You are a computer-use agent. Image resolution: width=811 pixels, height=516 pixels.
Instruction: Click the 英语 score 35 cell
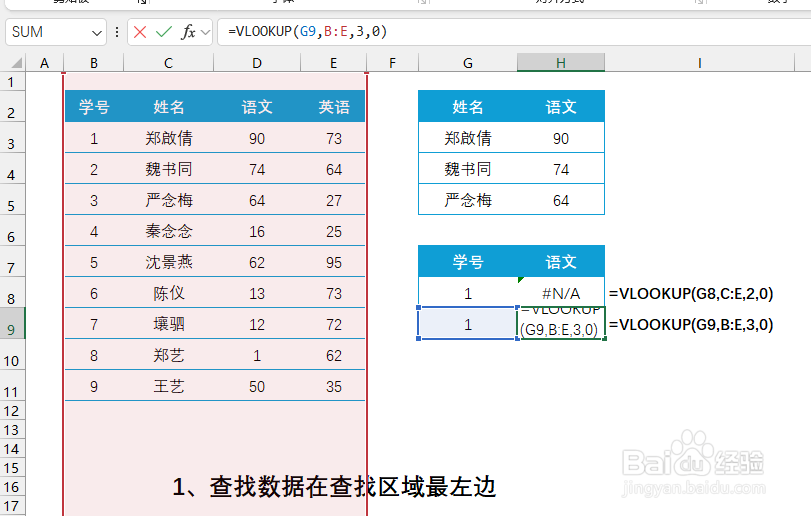tap(334, 386)
